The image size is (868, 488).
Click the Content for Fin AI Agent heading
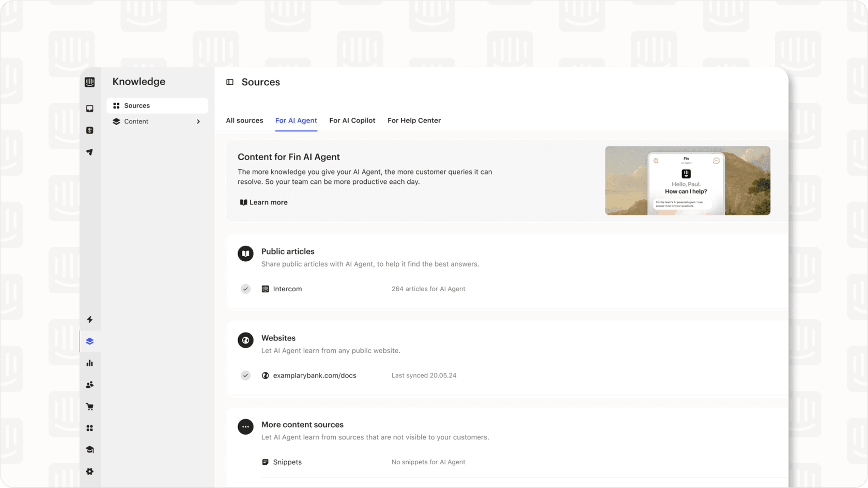point(289,157)
